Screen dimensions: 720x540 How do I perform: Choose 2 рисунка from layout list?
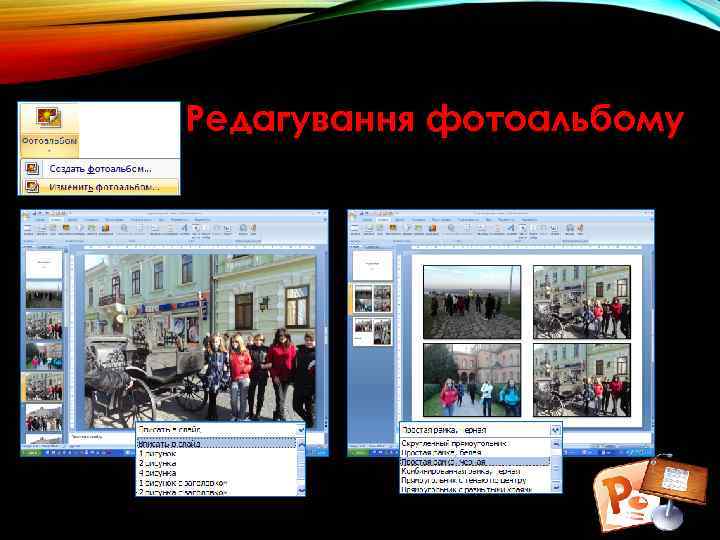pyautogui.click(x=217, y=463)
